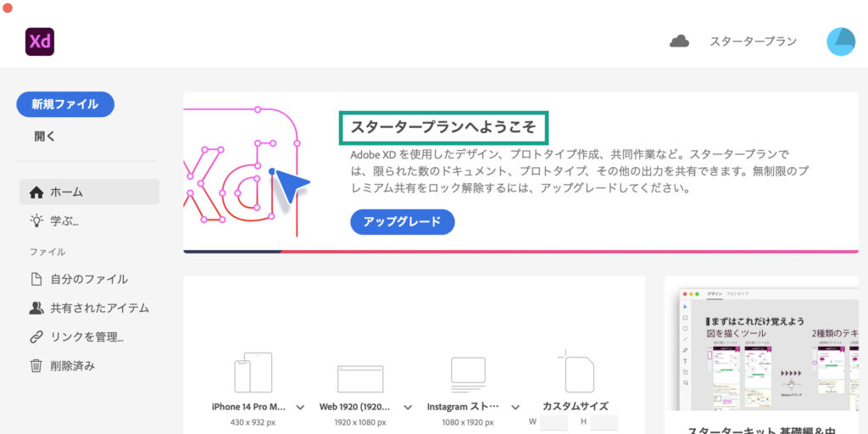Select the iPhone 14 Pro artboard icon

pyautogui.click(x=253, y=373)
